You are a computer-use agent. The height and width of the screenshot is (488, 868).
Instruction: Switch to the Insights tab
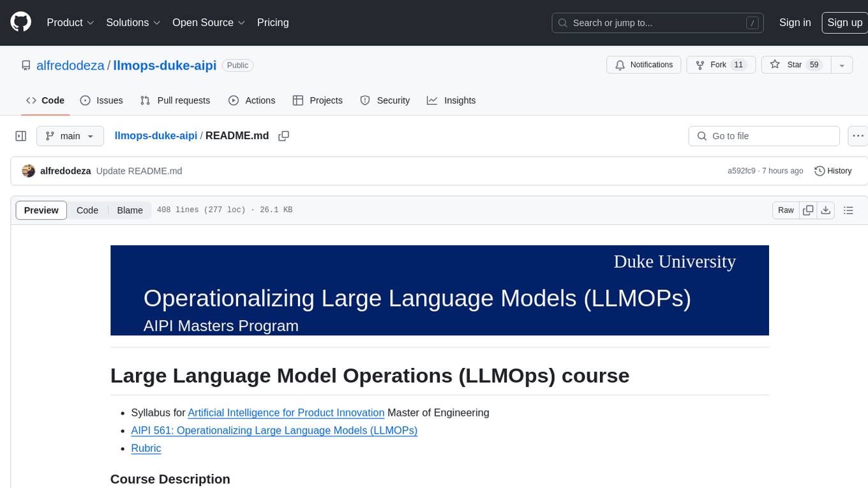click(451, 100)
